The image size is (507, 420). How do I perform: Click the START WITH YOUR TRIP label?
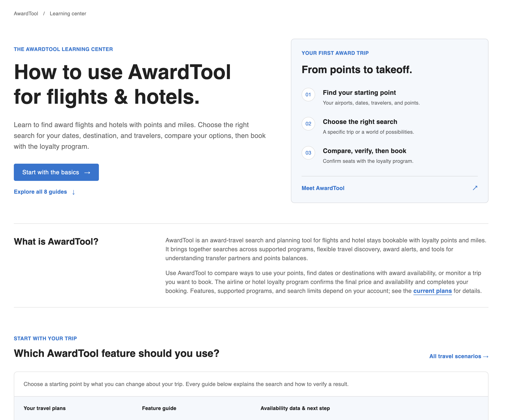[45, 338]
